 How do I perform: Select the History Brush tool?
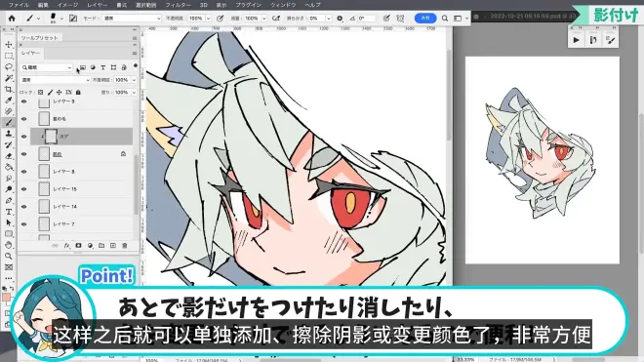pos(9,145)
